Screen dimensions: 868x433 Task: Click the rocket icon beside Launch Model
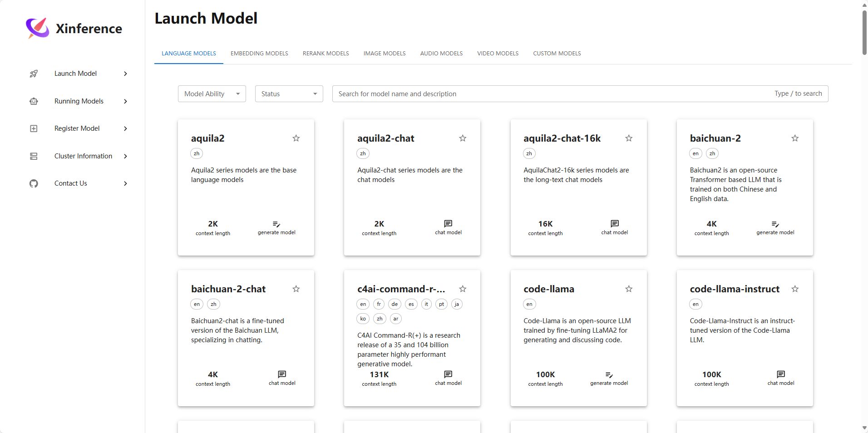click(34, 74)
